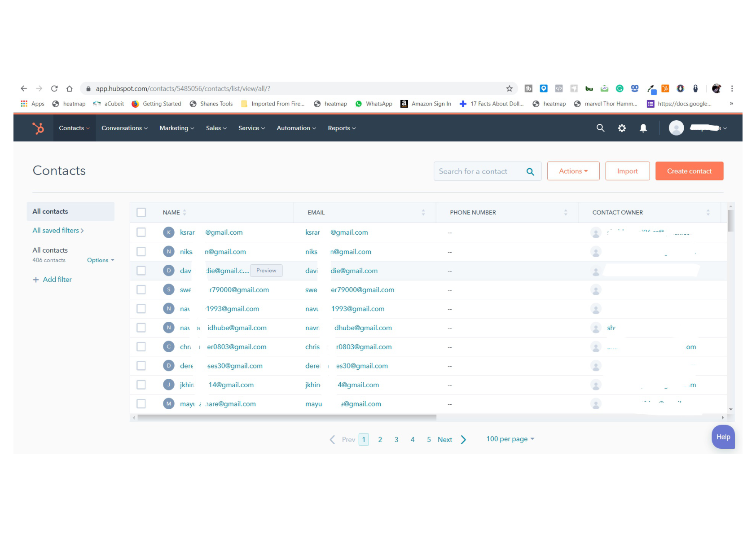756x534 pixels.
Task: Click the HubSpot sprocket logo
Action: coord(39,128)
